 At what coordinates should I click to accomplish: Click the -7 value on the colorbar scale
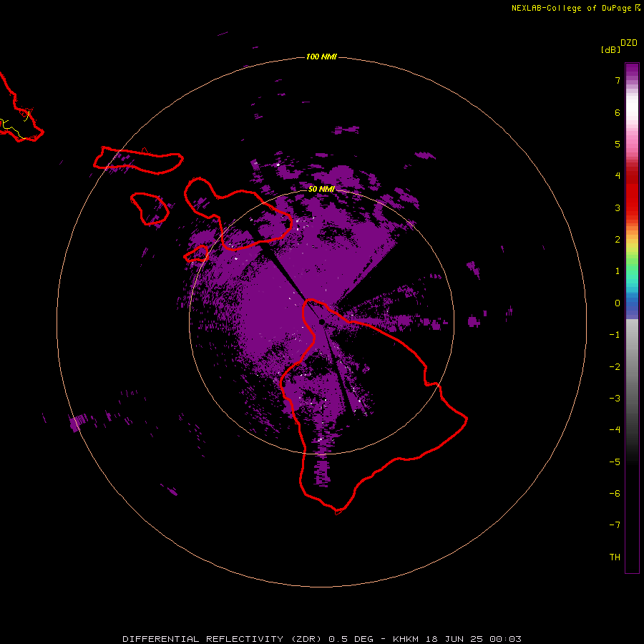coord(615,525)
